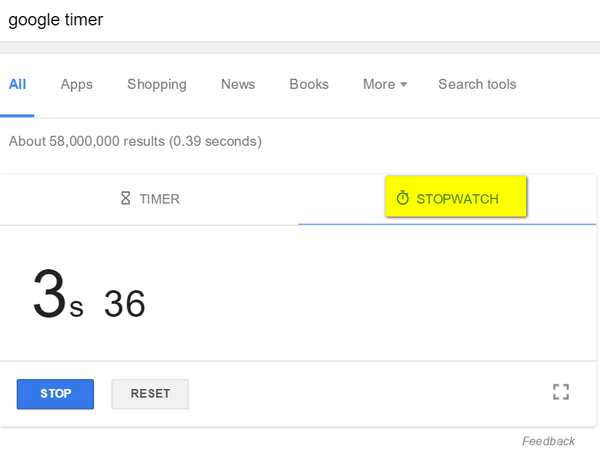The image size is (600, 462).
Task: Click the stopwatch icon beside STOPWATCH
Action: point(403,198)
